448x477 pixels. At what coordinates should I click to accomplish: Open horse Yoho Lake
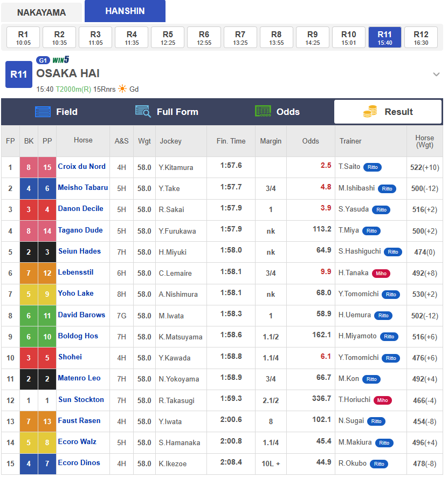tap(75, 293)
